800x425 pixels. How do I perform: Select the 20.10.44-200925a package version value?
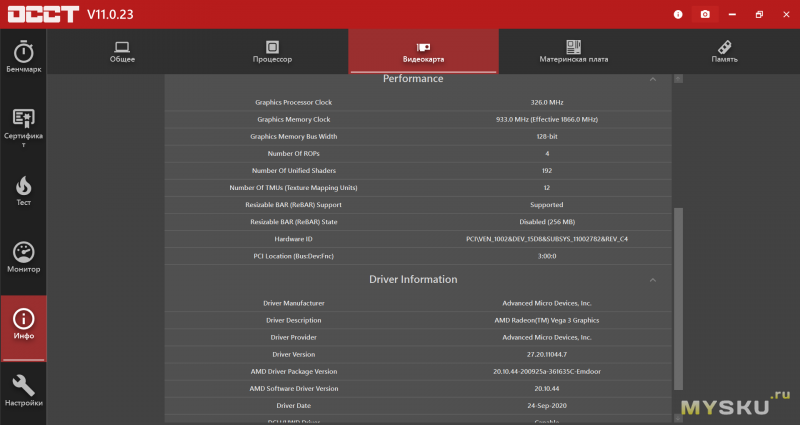pyautogui.click(x=547, y=371)
